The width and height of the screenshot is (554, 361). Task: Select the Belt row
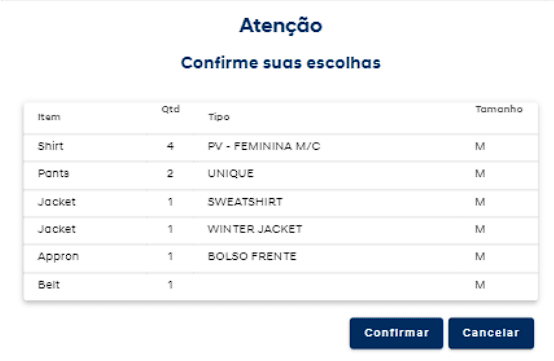(281, 285)
